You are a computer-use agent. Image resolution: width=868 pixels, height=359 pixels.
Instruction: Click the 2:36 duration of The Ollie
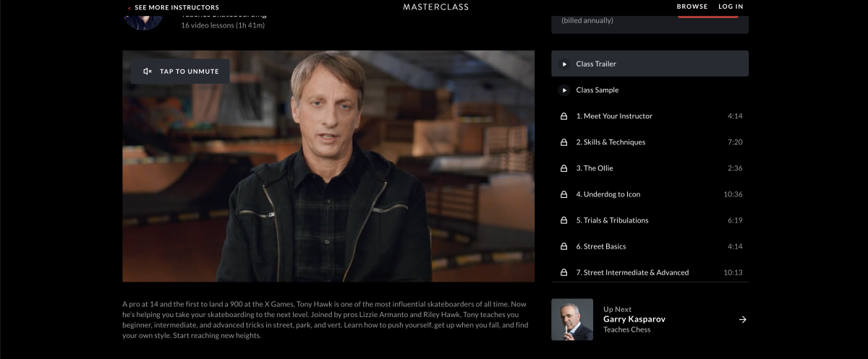[x=735, y=168]
